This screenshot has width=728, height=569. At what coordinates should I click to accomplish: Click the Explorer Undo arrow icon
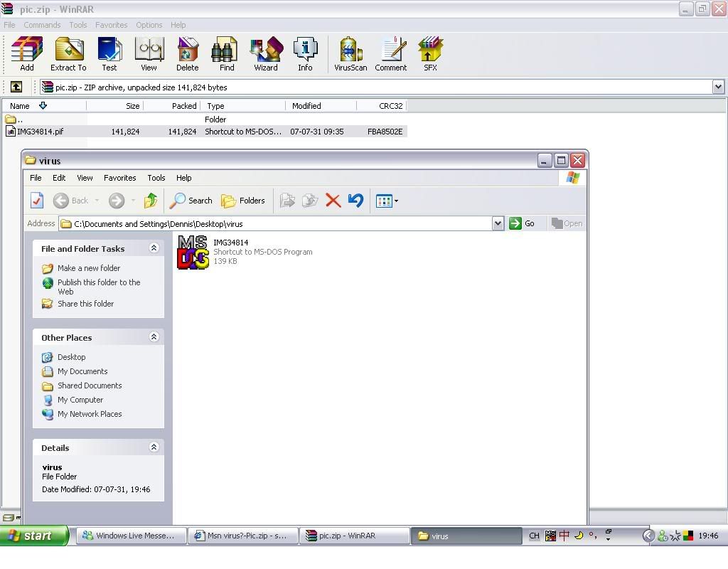pyautogui.click(x=355, y=201)
